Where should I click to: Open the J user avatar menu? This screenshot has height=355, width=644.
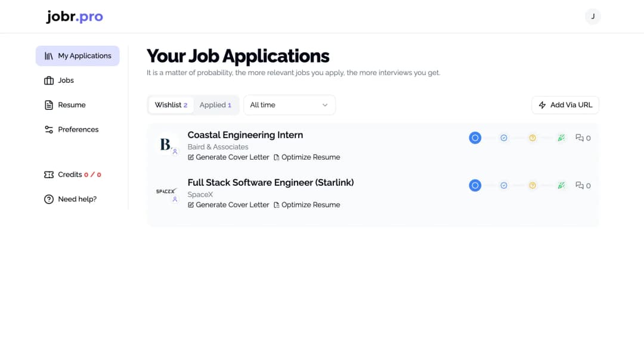592,16
